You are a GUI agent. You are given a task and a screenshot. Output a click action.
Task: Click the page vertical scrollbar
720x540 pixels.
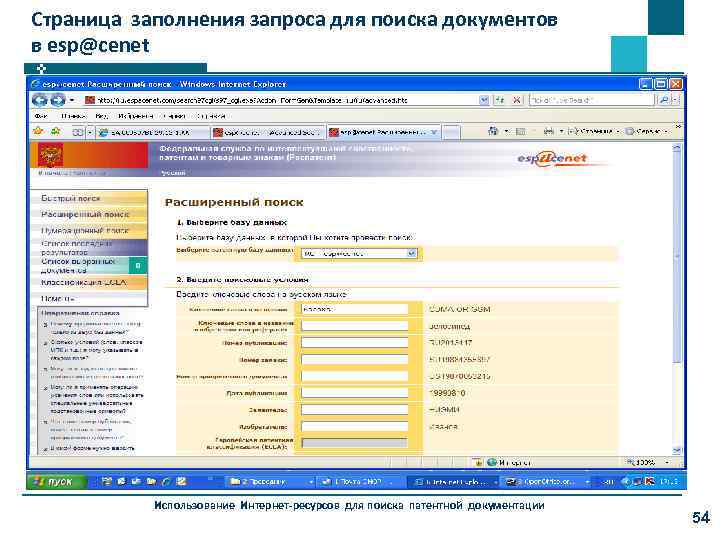click(x=676, y=298)
